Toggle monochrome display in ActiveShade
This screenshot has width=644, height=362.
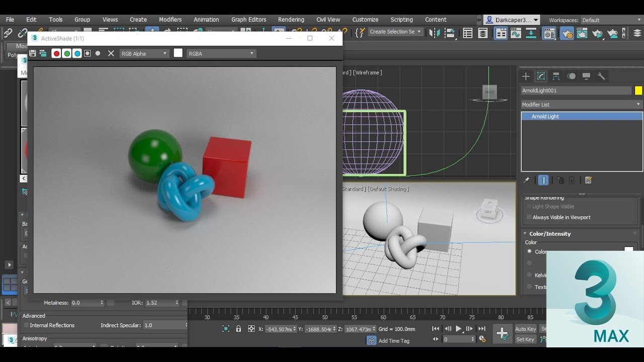tap(98, 53)
